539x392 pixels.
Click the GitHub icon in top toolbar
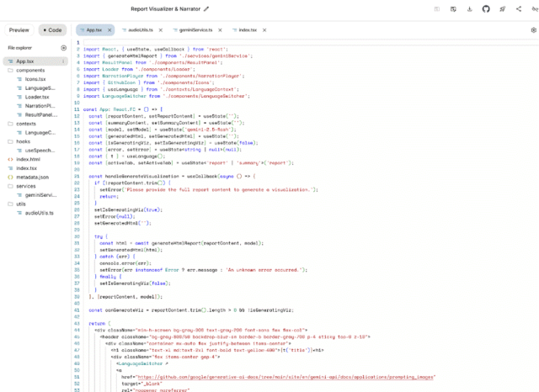pyautogui.click(x=485, y=9)
